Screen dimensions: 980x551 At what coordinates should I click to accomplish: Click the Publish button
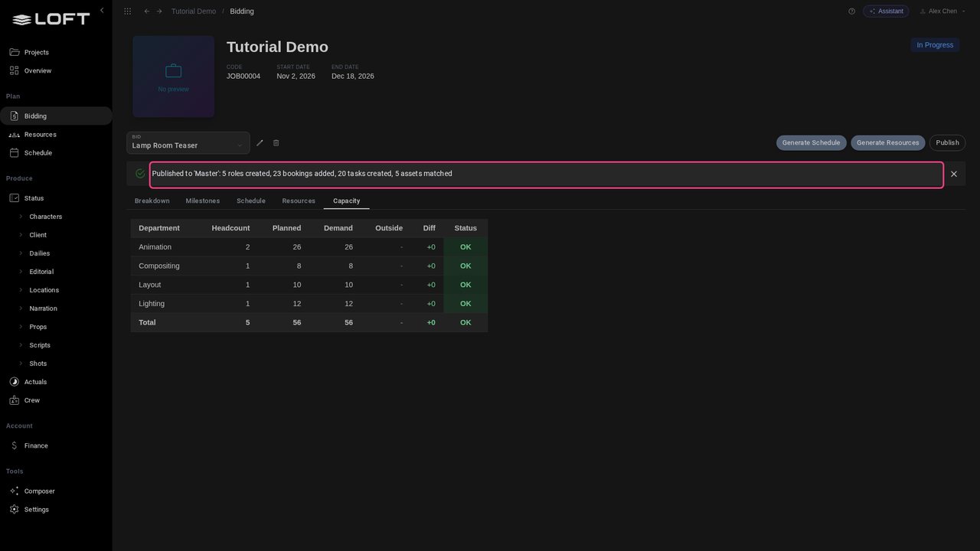coord(947,143)
